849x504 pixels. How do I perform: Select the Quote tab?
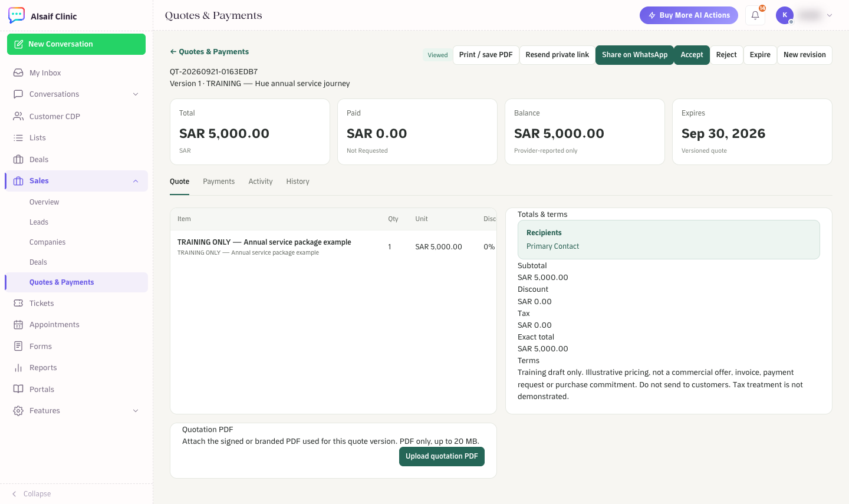pos(180,182)
